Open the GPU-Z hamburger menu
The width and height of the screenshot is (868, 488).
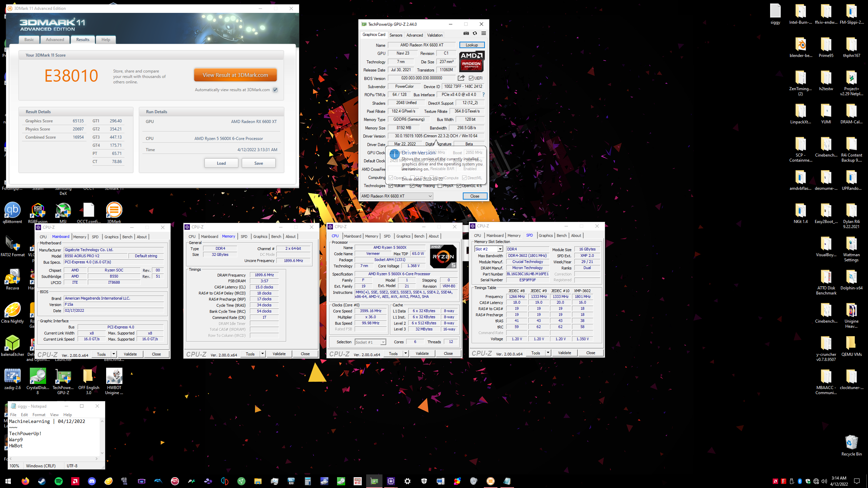coord(484,33)
